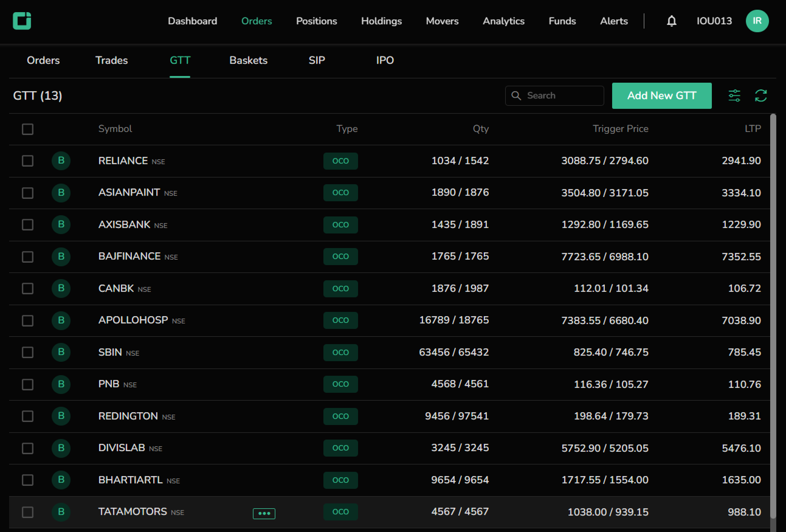Click the vertical scrollbar of GTT table

773,316
